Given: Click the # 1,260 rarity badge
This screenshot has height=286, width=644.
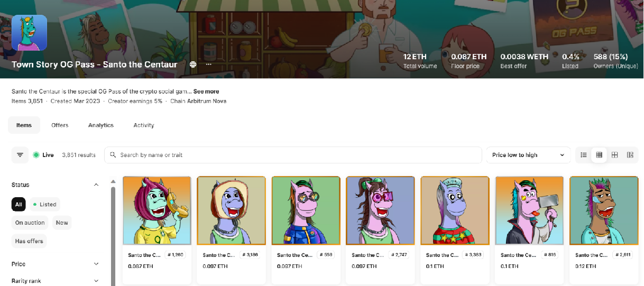Looking at the screenshot, I should tap(175, 255).
